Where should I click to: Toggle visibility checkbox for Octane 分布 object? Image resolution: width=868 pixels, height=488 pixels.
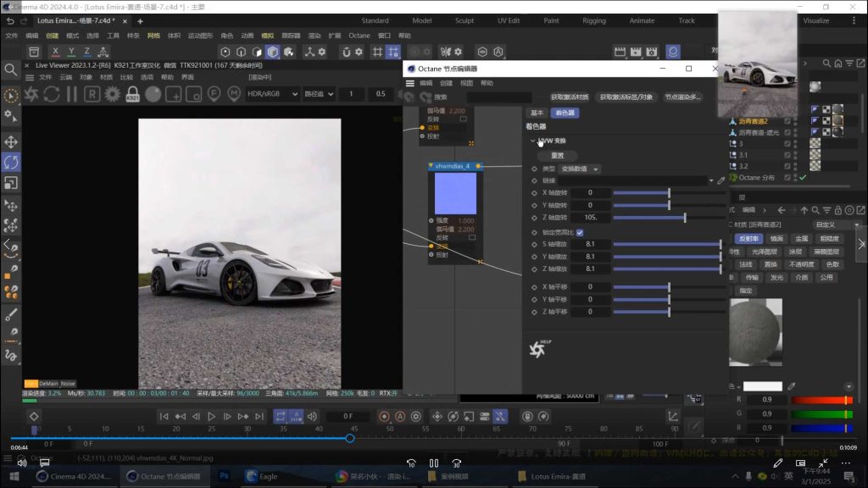(787, 177)
